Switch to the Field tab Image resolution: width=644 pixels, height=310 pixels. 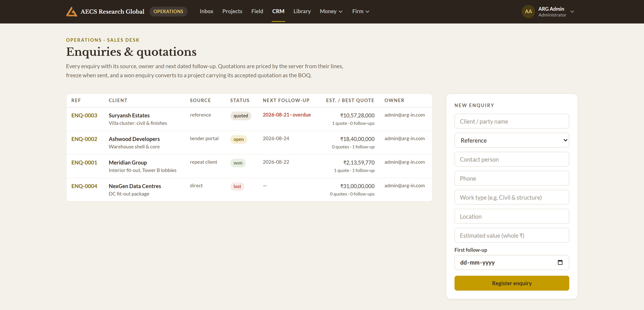257,11
